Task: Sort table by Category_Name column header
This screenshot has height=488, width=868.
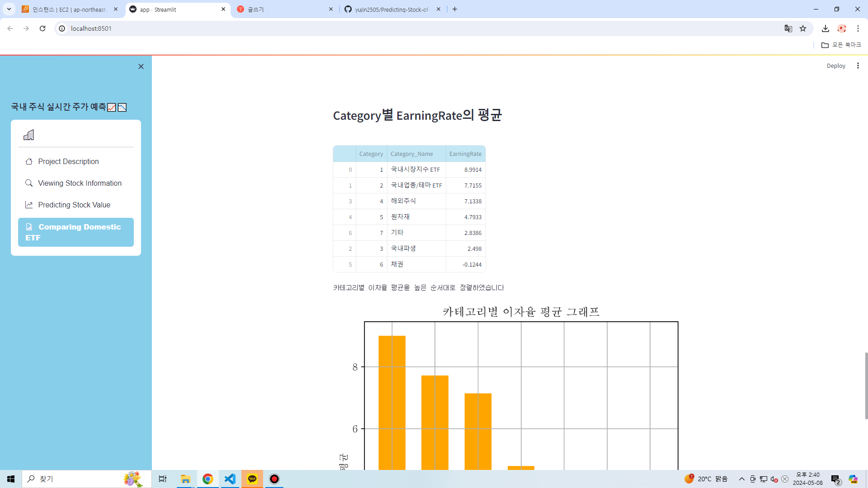Action: [x=411, y=154]
